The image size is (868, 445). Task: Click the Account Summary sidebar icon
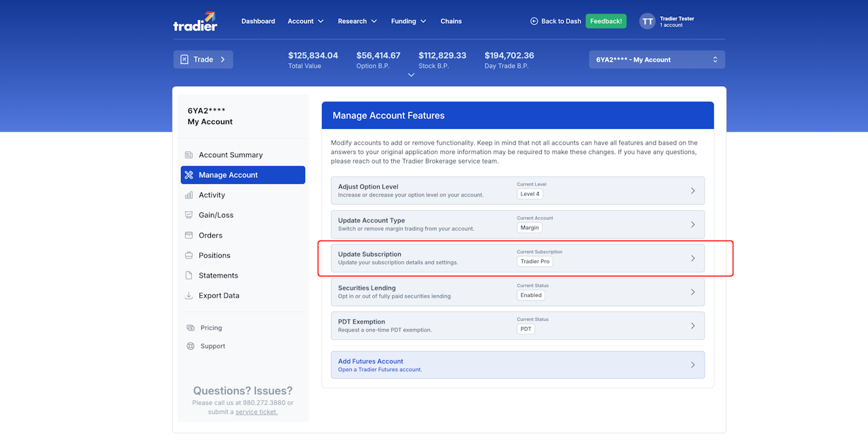189,155
